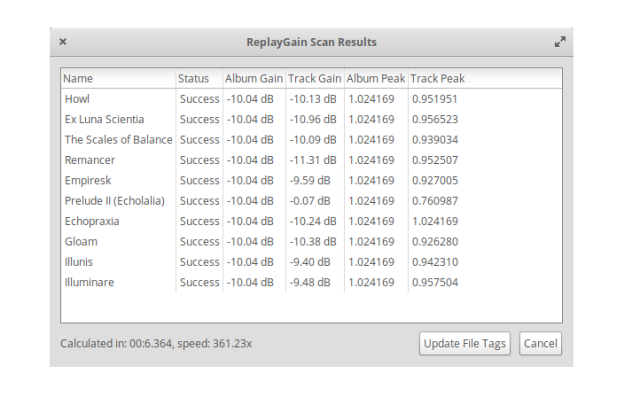Click the Update File Tags button

point(465,343)
